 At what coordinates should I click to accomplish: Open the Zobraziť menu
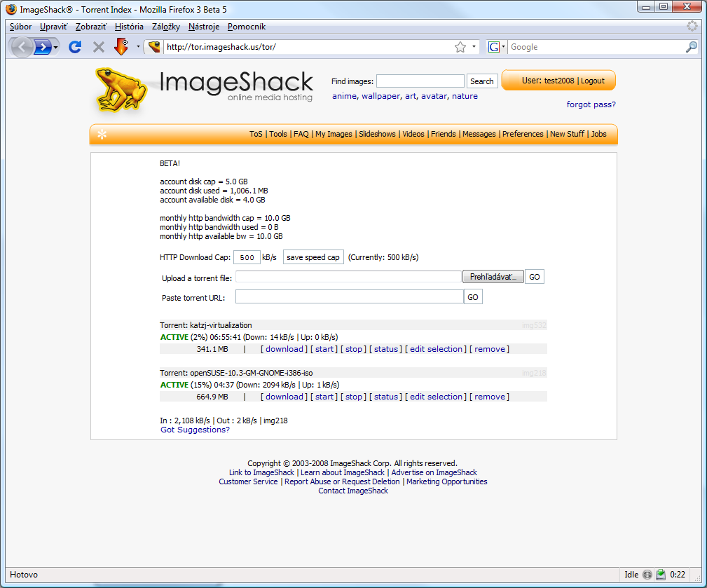tap(91, 27)
